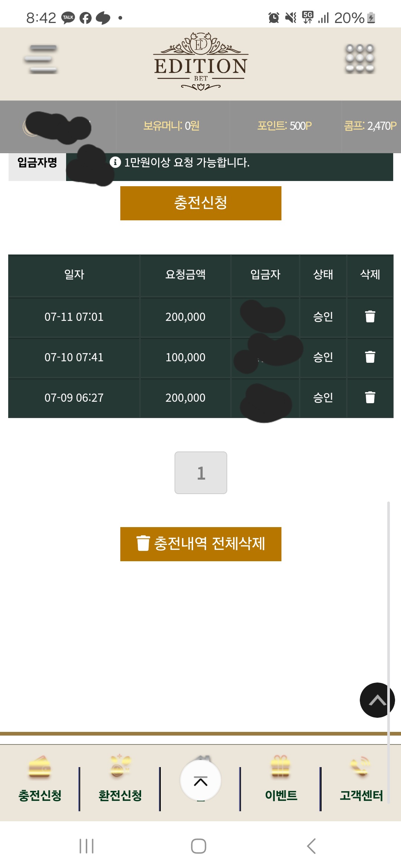The height and width of the screenshot is (868, 401).
Task: Open 충전신청 in bottom navigation
Action: tap(40, 780)
